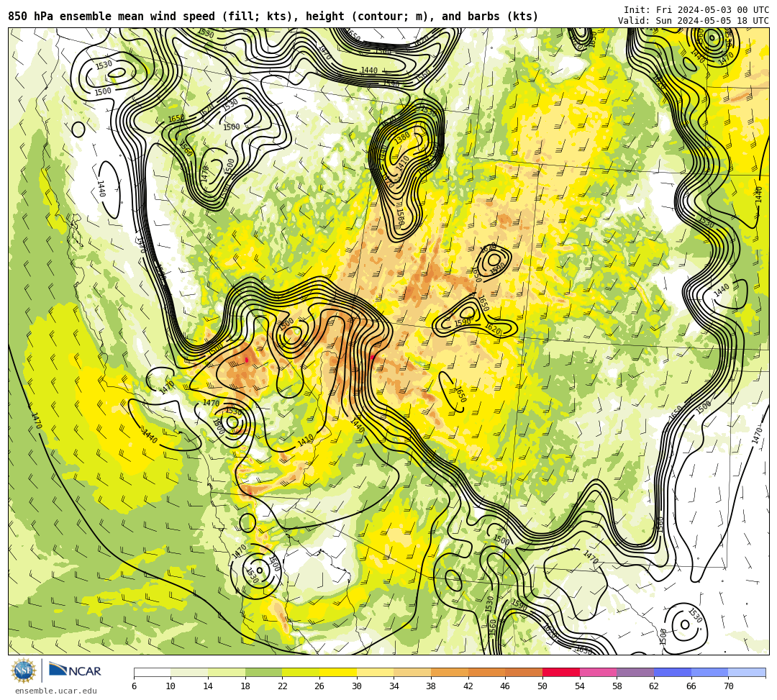Pick the tan 34–38 kts swatch

(412, 672)
